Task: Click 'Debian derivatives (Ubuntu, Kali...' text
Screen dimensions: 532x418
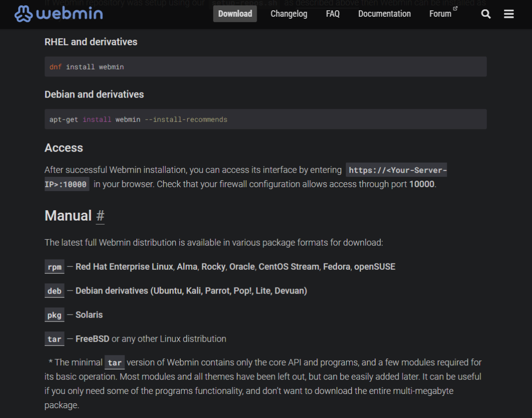Action: pos(191,291)
